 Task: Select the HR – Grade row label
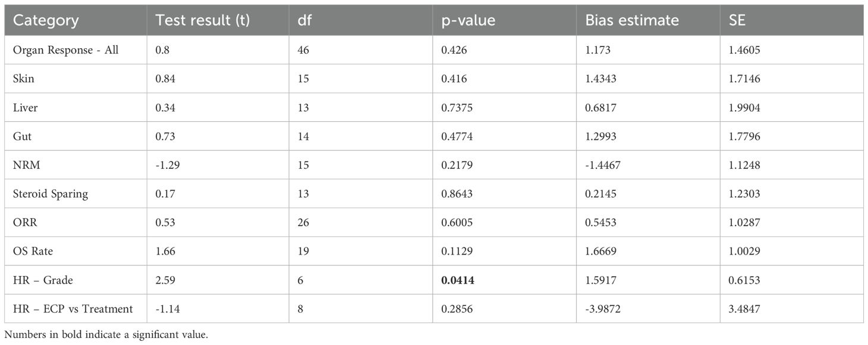(42, 280)
